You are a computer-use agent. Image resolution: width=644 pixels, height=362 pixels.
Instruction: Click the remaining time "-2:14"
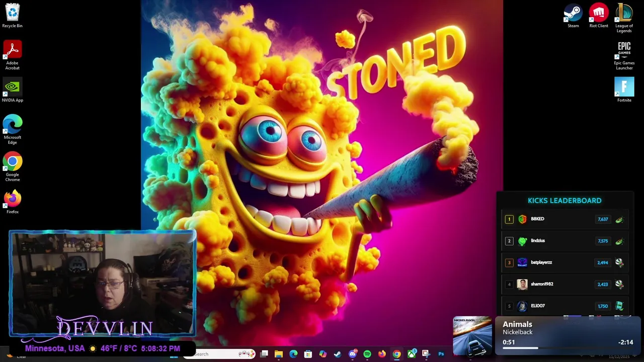tap(626, 342)
